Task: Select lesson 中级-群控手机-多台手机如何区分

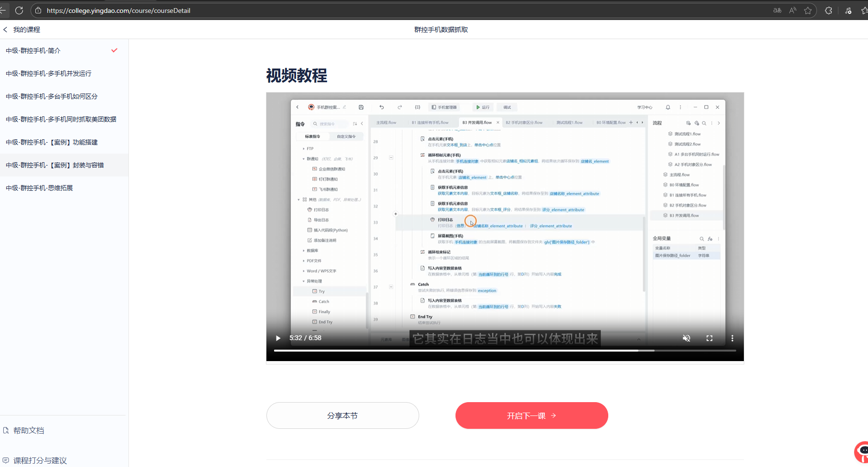Action: pyautogui.click(x=64, y=96)
